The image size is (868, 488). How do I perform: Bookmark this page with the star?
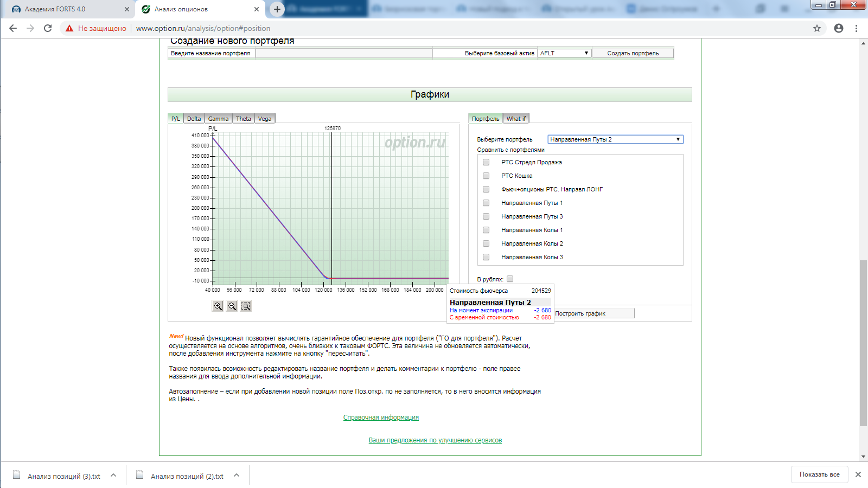(x=817, y=28)
